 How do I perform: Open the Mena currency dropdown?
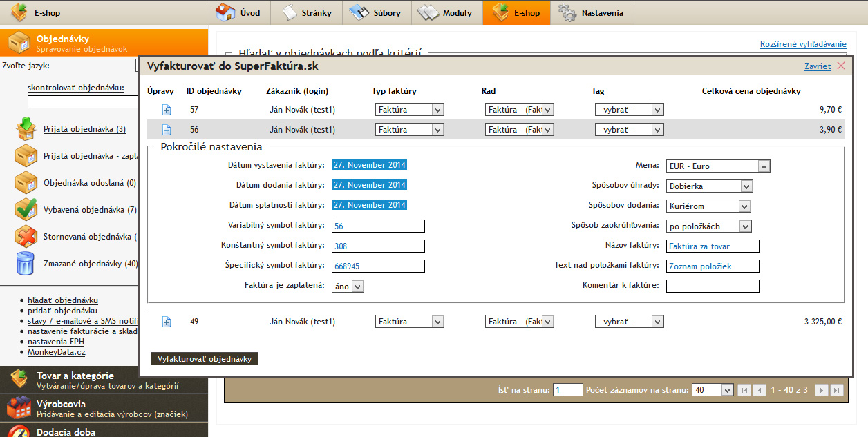(x=717, y=166)
